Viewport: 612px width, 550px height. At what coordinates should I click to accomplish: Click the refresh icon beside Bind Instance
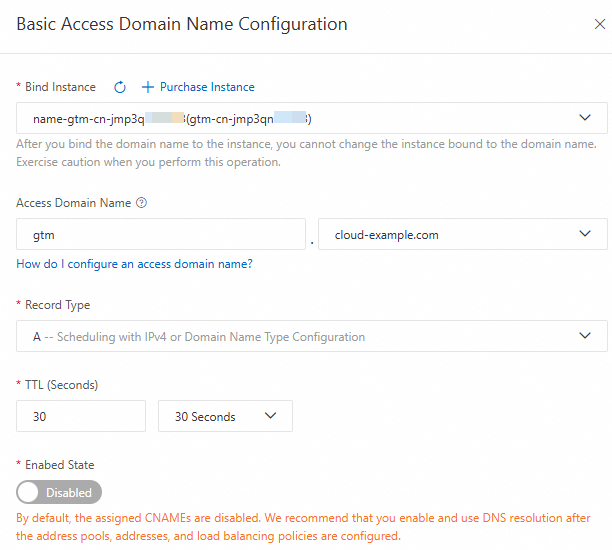point(120,87)
